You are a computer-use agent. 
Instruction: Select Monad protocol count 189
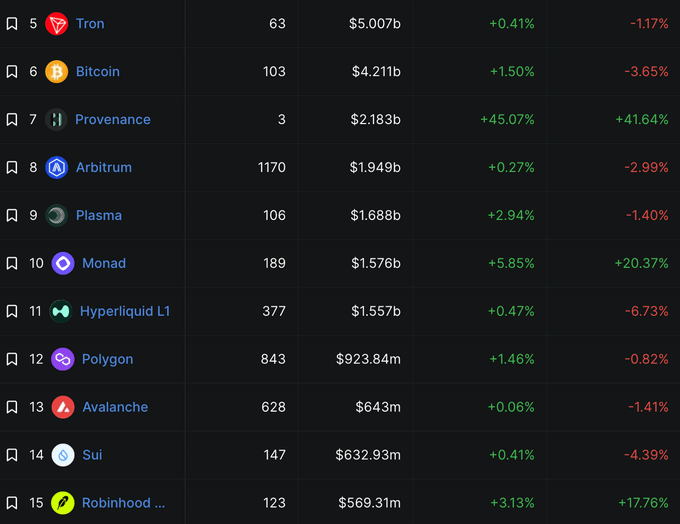pos(275,263)
